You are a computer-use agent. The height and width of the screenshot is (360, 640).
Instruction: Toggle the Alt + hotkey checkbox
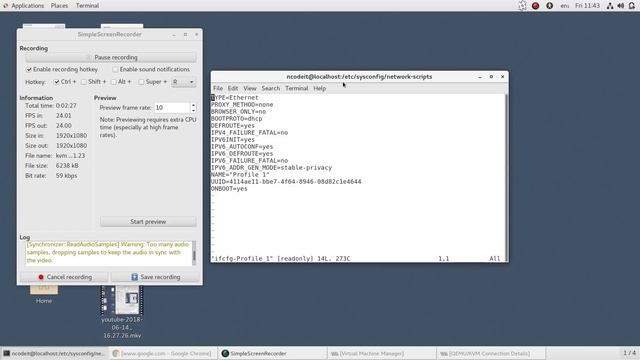click(114, 82)
